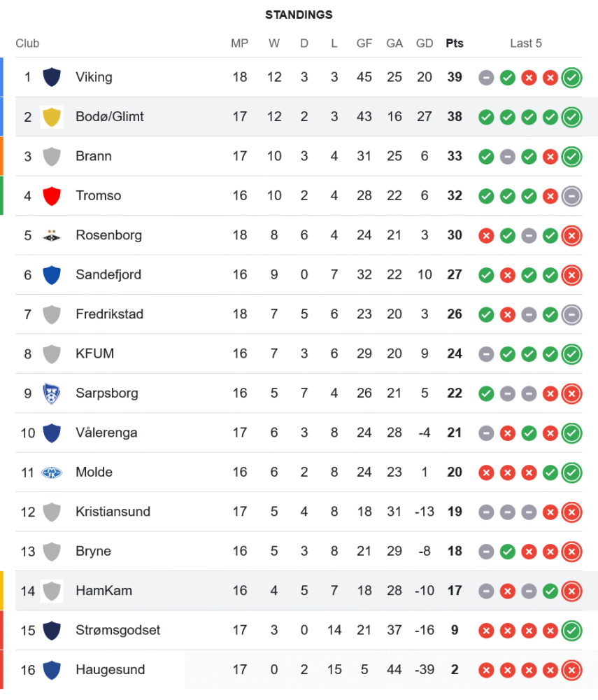Click Viking's latest match win icon
Viewport: 598px width, 700px height.
tap(571, 77)
